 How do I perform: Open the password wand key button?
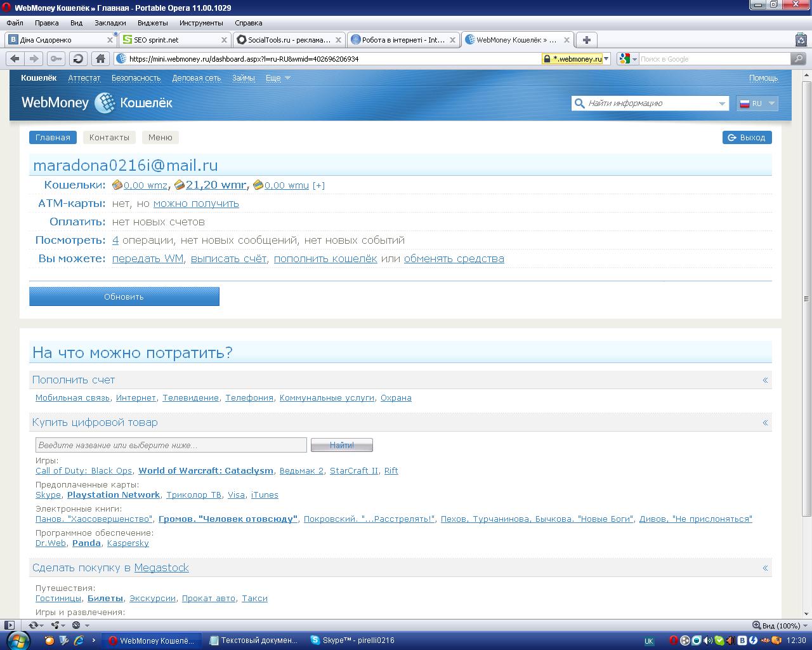(56, 59)
